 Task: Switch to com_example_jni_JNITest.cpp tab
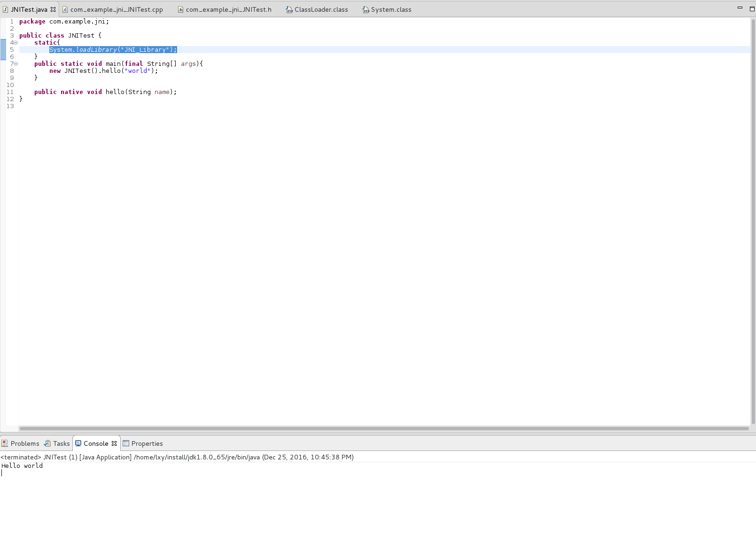tap(116, 9)
